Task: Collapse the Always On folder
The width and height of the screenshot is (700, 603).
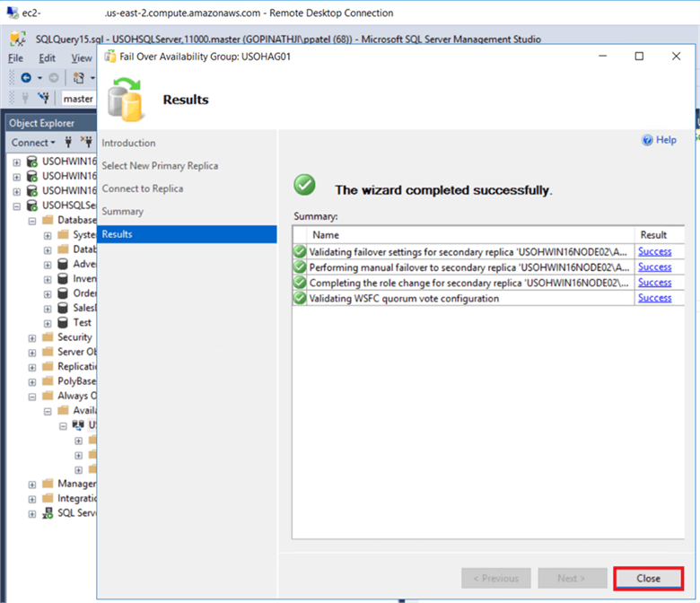Action: click(x=32, y=397)
